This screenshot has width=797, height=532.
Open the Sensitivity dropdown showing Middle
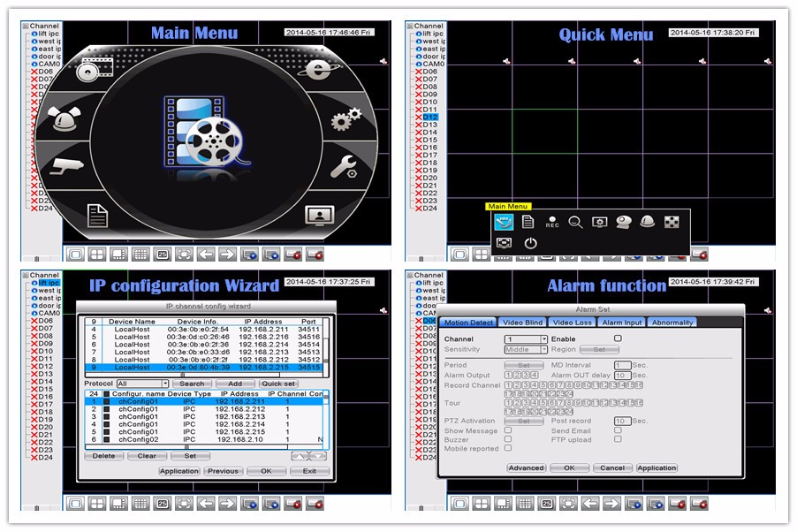pyautogui.click(x=527, y=350)
